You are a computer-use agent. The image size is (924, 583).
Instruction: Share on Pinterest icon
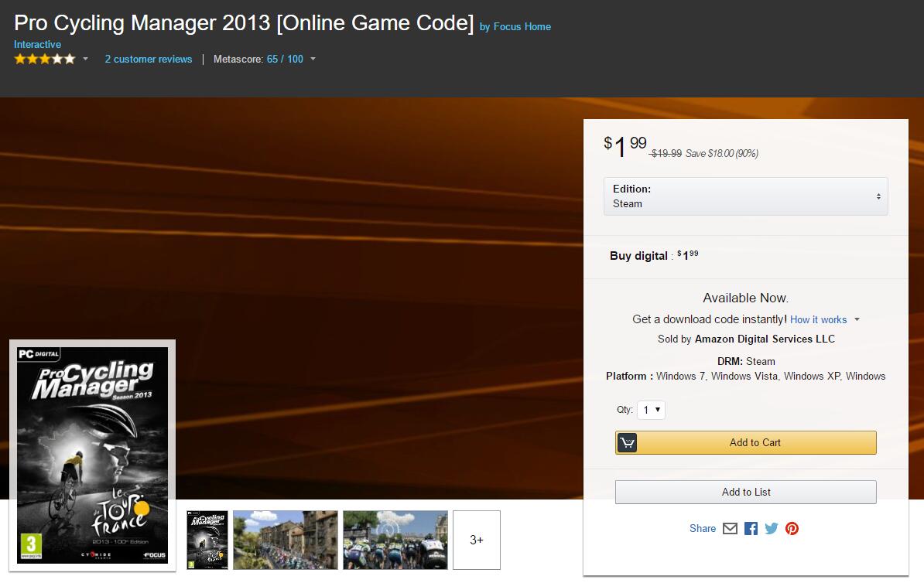click(x=792, y=528)
